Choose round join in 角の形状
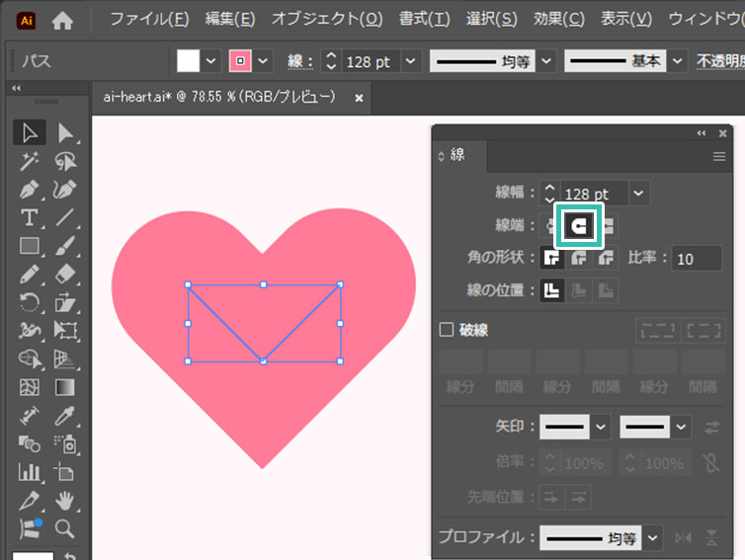 point(579,259)
